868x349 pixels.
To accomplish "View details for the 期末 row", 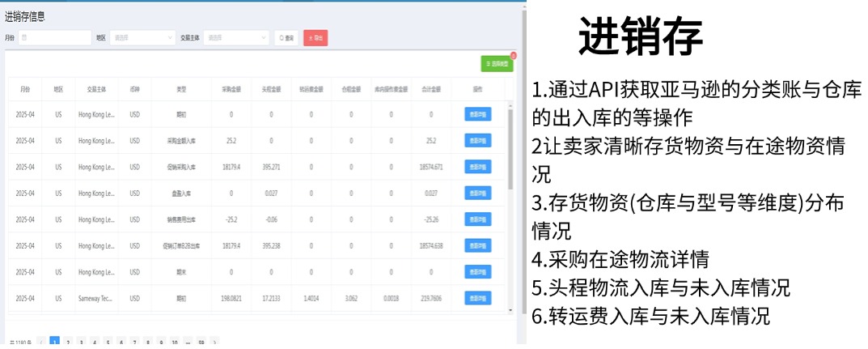I will click(478, 272).
